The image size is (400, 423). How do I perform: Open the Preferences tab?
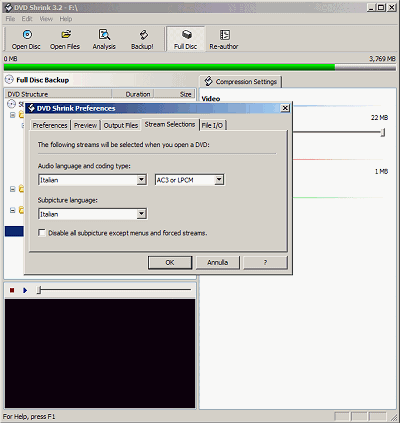(50, 125)
